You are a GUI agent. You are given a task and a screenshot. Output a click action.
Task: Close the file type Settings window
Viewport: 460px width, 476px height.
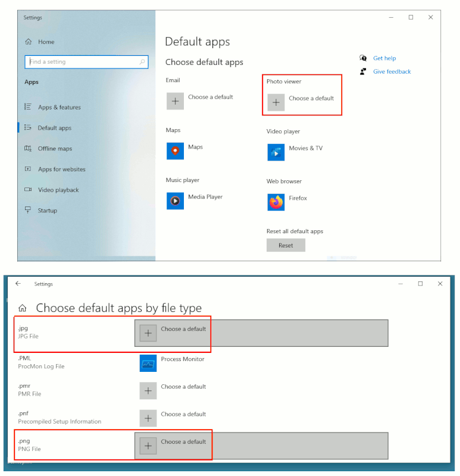tap(440, 284)
